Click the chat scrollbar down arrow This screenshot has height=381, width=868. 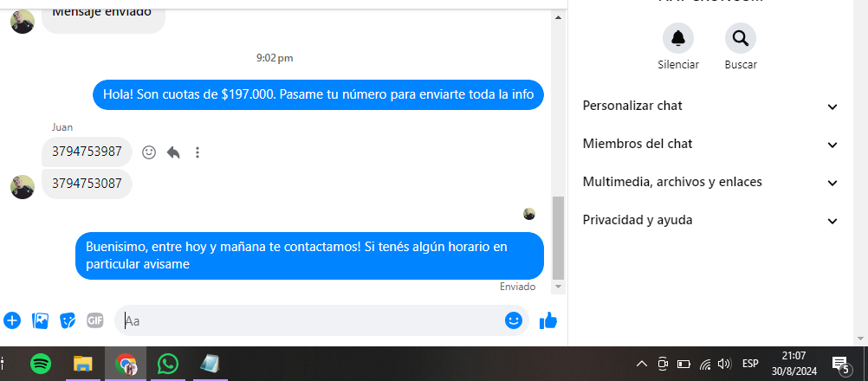[x=558, y=287]
